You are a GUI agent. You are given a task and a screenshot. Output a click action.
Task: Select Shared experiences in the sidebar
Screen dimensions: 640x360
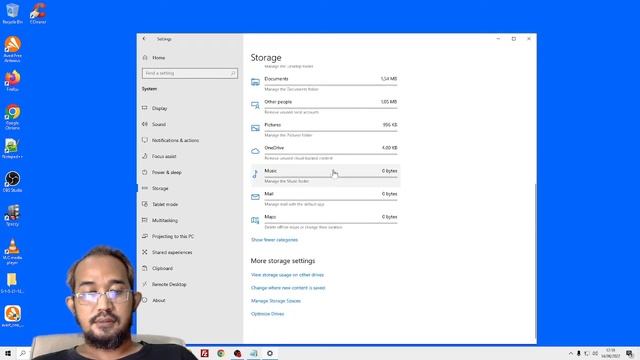click(x=172, y=252)
